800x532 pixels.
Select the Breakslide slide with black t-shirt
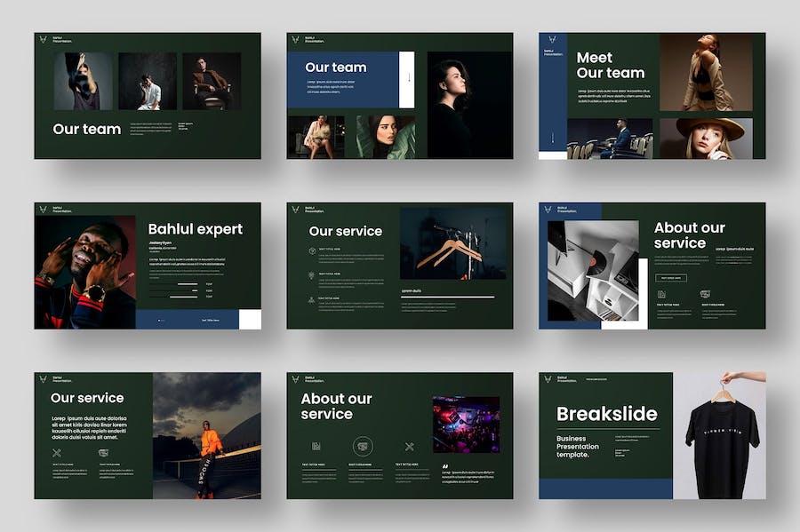coord(652,435)
